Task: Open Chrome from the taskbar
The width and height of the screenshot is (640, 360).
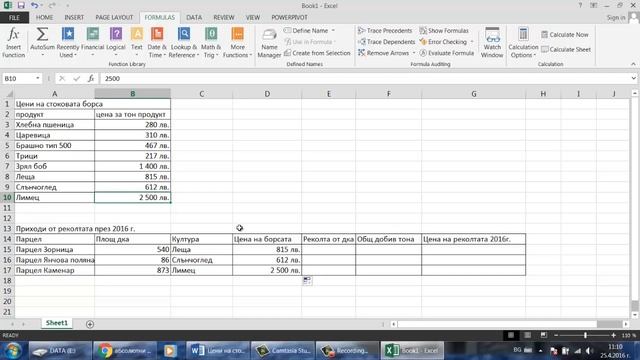Action: pyautogui.click(x=124, y=351)
